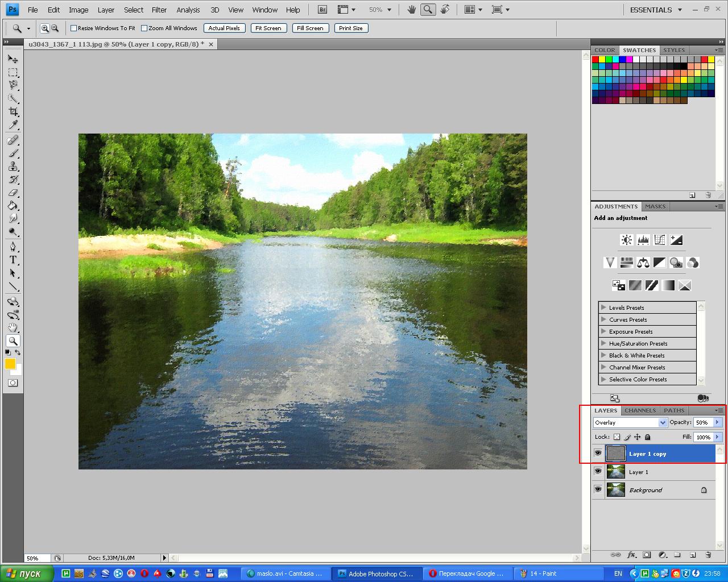This screenshot has height=582, width=728.
Task: Add a Brightness/Contrast adjustment
Action: (627, 240)
